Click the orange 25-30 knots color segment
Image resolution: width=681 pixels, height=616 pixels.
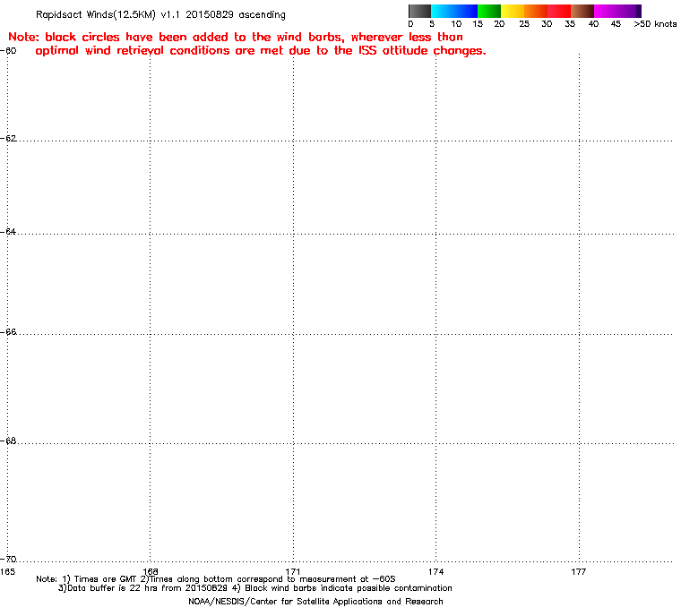coord(536,11)
